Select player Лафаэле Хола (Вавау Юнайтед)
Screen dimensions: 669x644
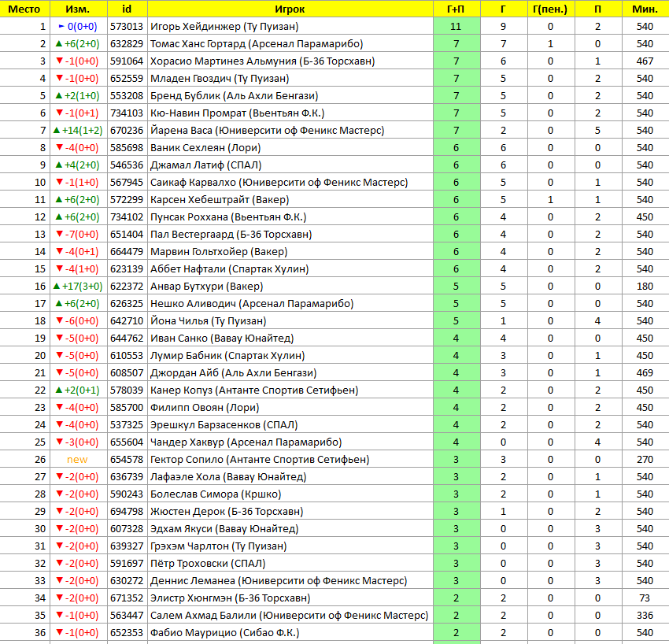(228, 477)
